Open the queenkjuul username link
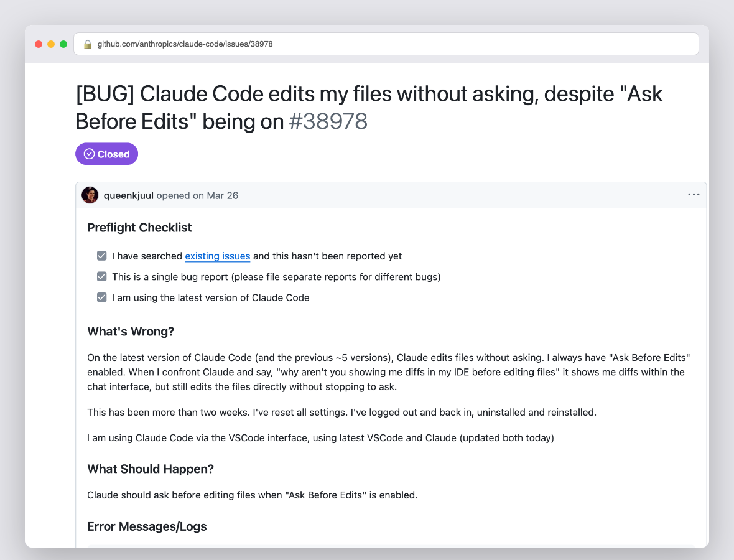 click(129, 196)
